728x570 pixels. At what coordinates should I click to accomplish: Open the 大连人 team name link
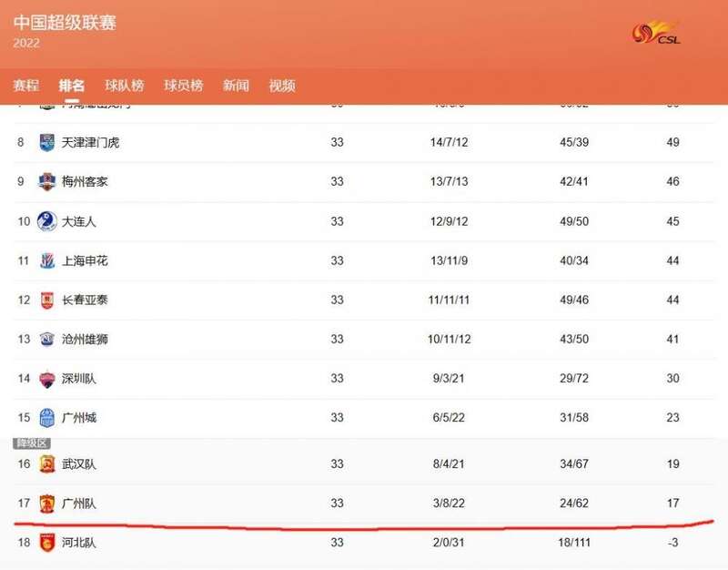point(79,221)
